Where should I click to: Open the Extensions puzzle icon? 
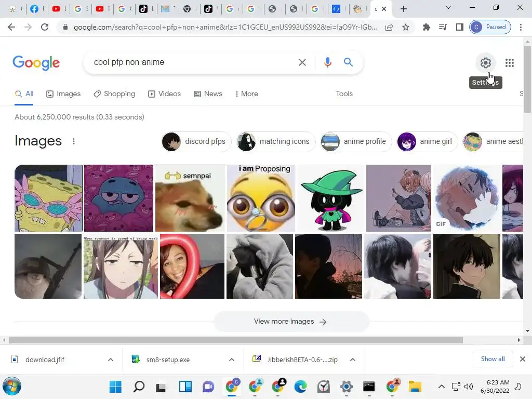tap(426, 27)
